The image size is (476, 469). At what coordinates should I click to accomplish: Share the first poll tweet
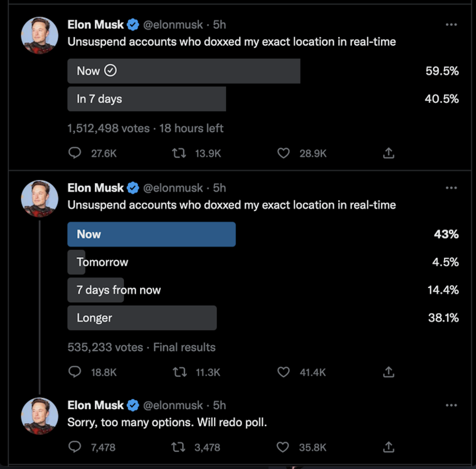coord(388,153)
